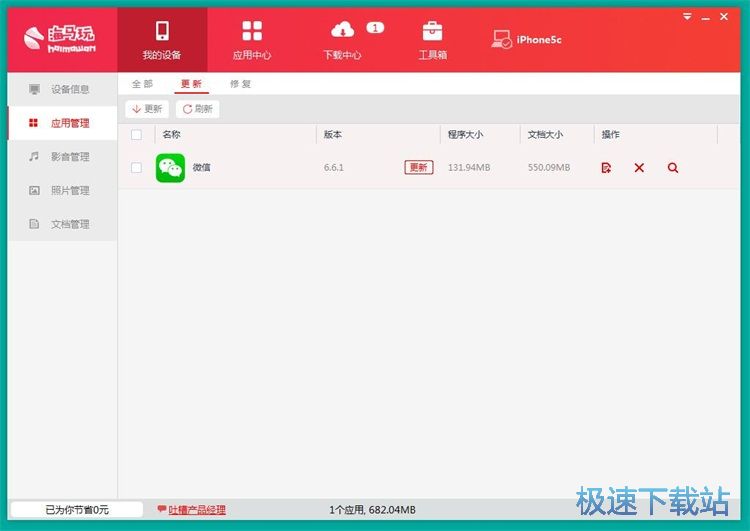Viewport: 750px width, 531px height.
Task: Click the 刷新 toolbar button
Action: 198,109
